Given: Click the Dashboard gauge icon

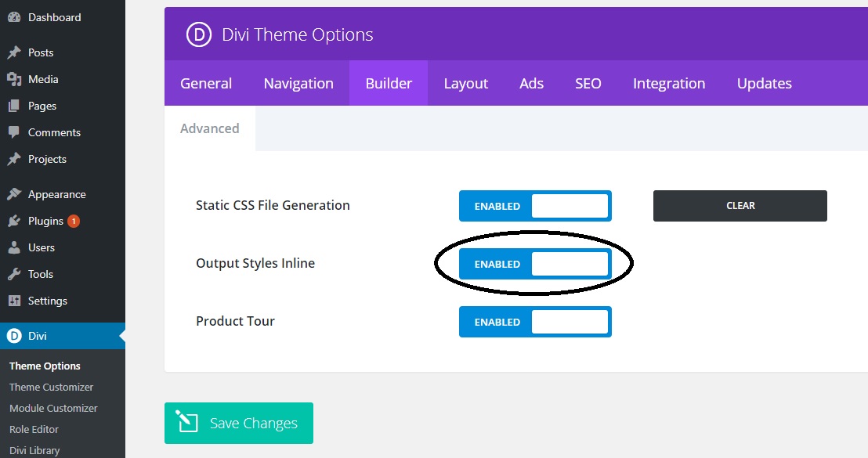Looking at the screenshot, I should [x=14, y=17].
